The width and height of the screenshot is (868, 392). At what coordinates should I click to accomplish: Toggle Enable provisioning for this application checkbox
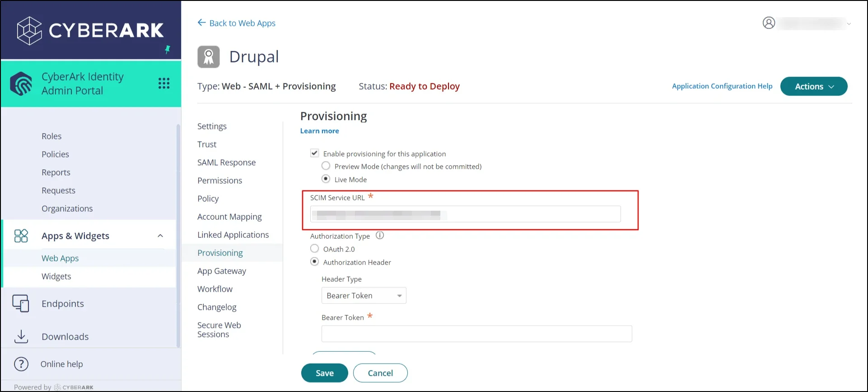[x=315, y=153]
